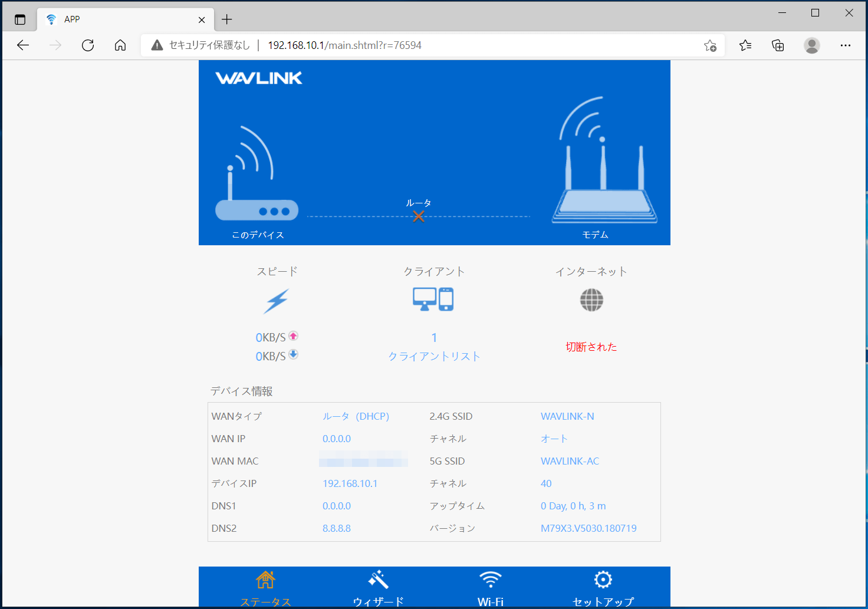The height and width of the screenshot is (609, 868).
Task: Click the 5G channel value 40
Action: coord(546,483)
